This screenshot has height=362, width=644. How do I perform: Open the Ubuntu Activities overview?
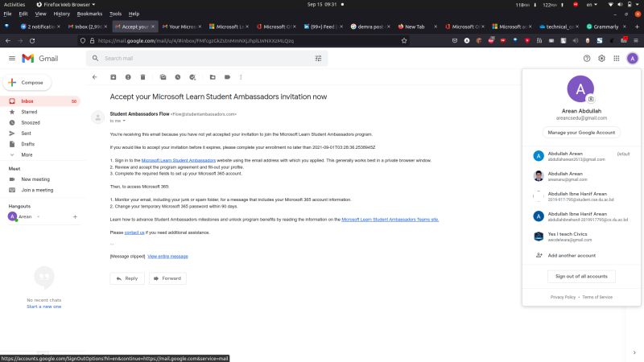(14, 5)
